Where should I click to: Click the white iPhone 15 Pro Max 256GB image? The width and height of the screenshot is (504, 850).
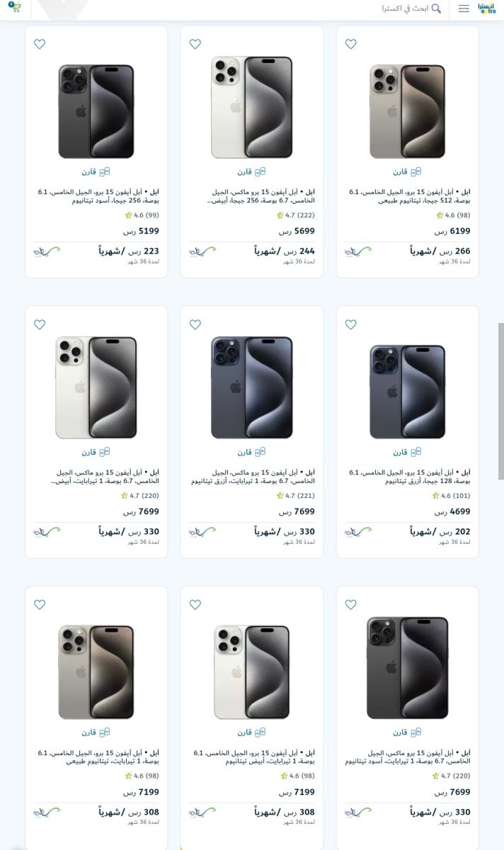click(252, 107)
